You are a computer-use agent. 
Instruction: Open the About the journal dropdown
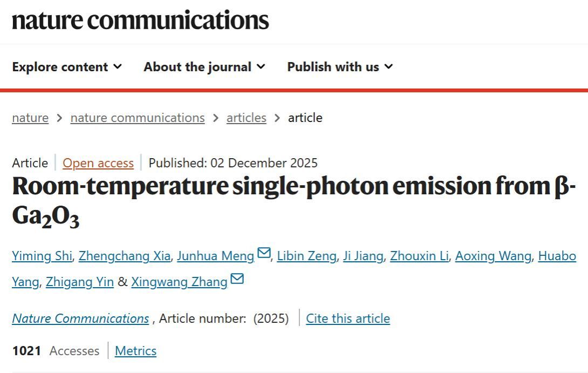(x=204, y=67)
